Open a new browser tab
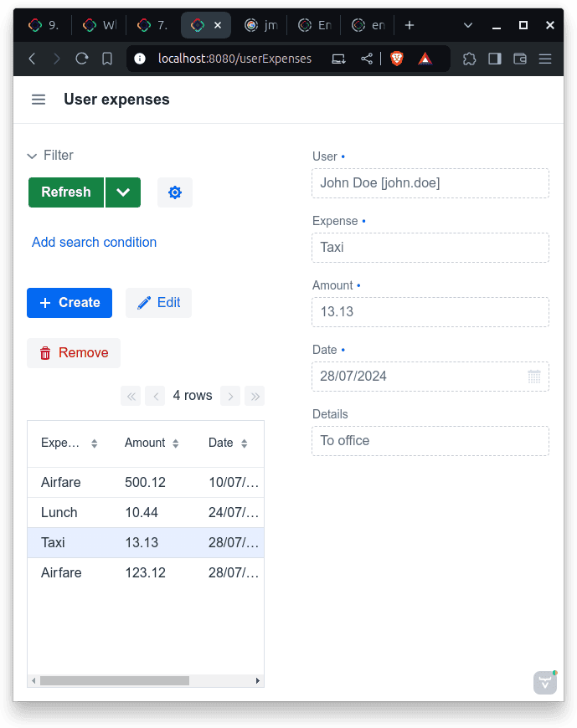The width and height of the screenshot is (577, 728). coord(410,25)
